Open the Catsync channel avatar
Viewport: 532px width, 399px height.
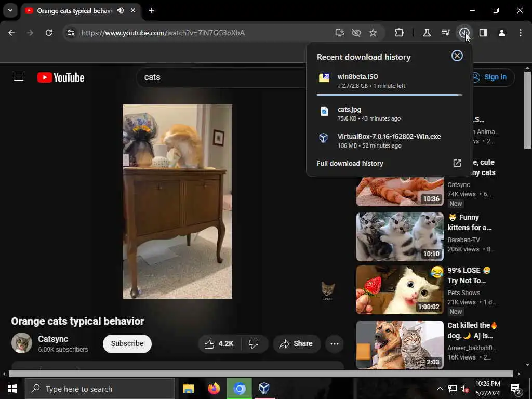22,343
